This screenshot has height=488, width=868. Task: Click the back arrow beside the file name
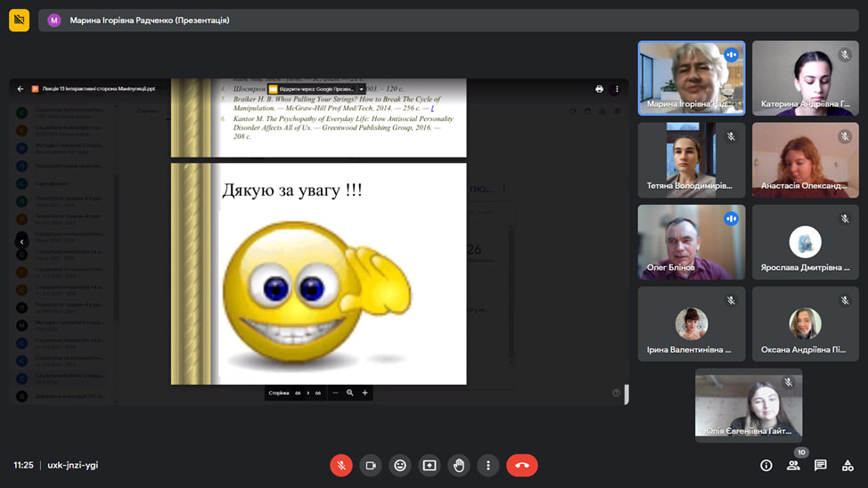pyautogui.click(x=20, y=89)
